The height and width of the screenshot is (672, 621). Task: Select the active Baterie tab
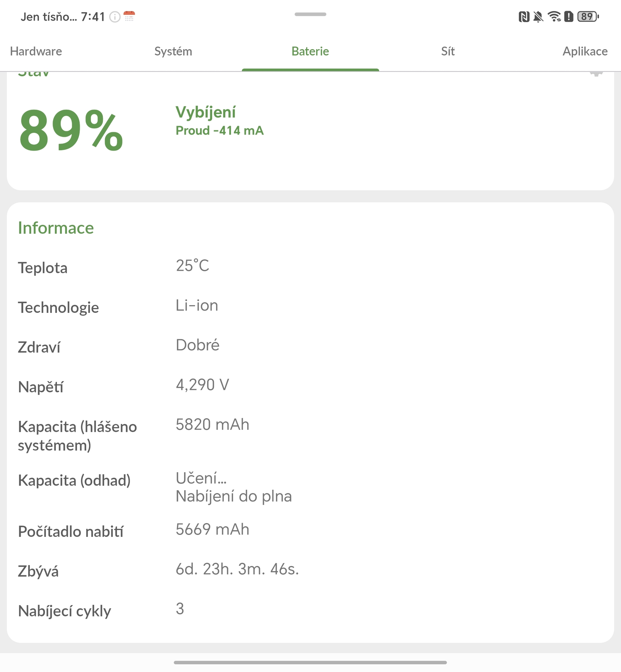310,51
